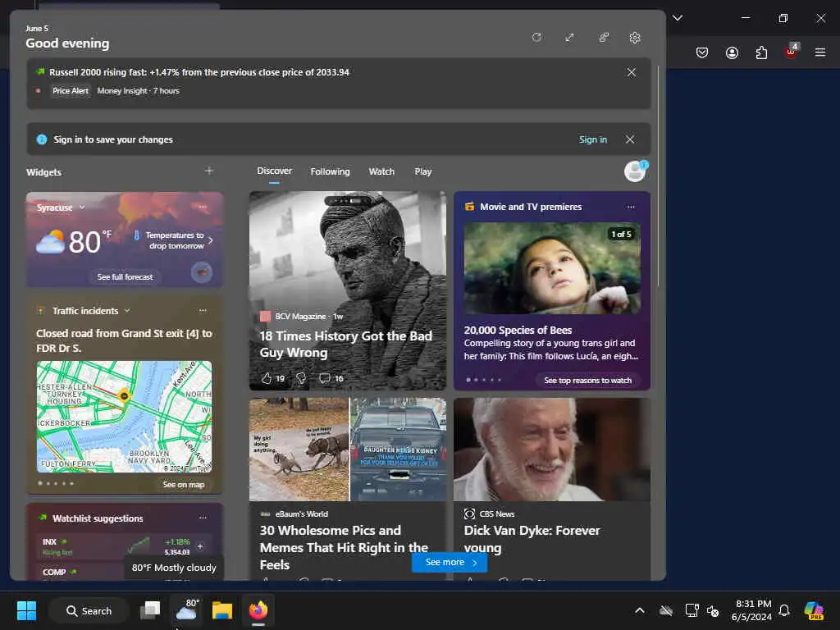
Task: Expand widgets board to full view
Action: (569, 38)
